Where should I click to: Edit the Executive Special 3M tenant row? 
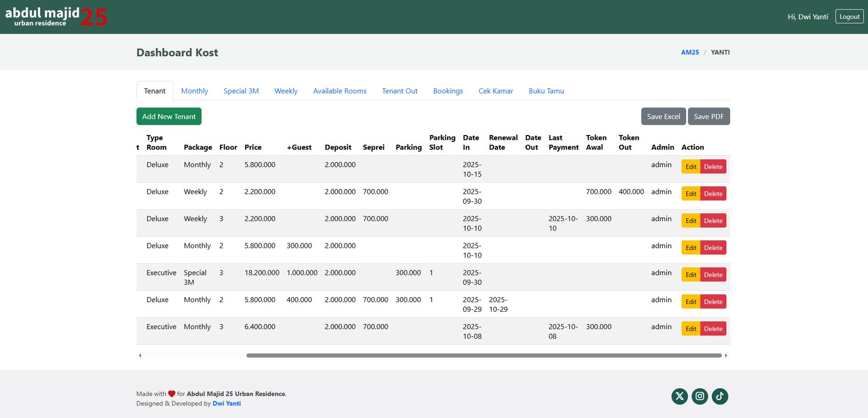(691, 275)
